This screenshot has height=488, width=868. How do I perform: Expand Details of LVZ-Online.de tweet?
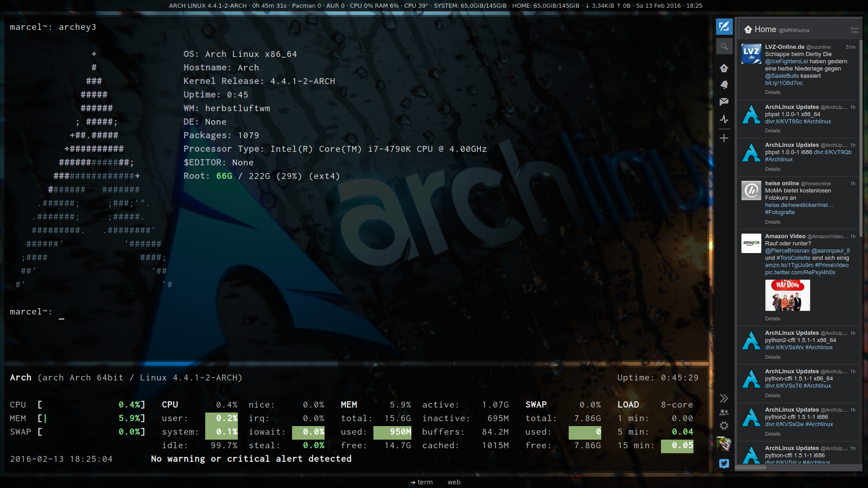[772, 92]
